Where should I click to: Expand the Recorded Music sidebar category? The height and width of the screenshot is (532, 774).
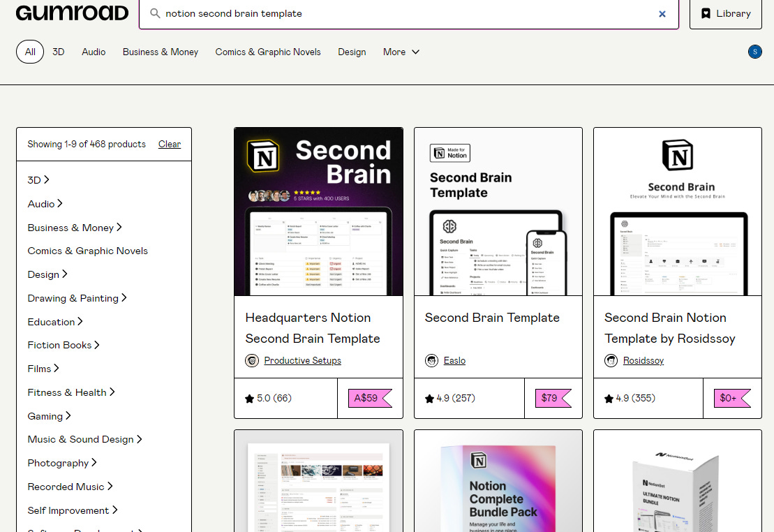point(70,487)
